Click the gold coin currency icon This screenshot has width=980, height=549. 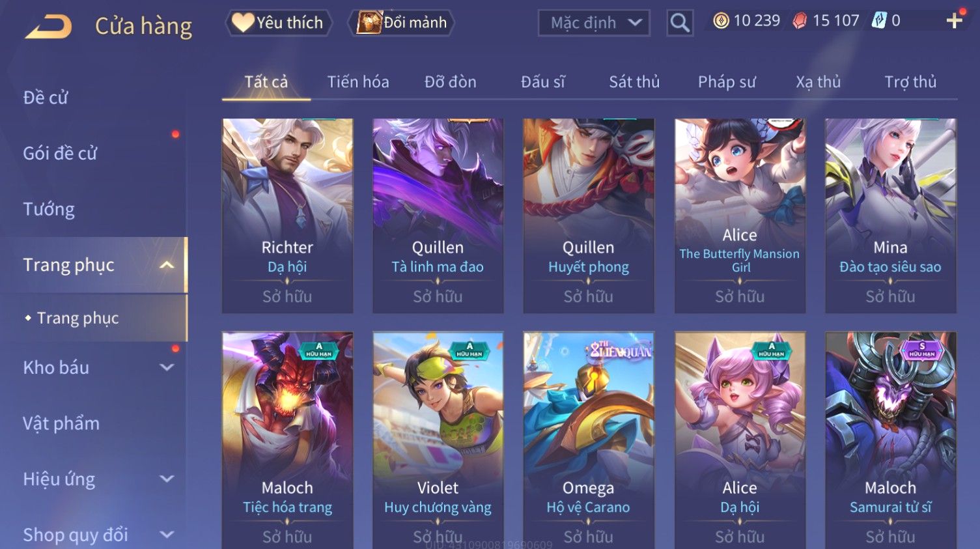click(721, 21)
